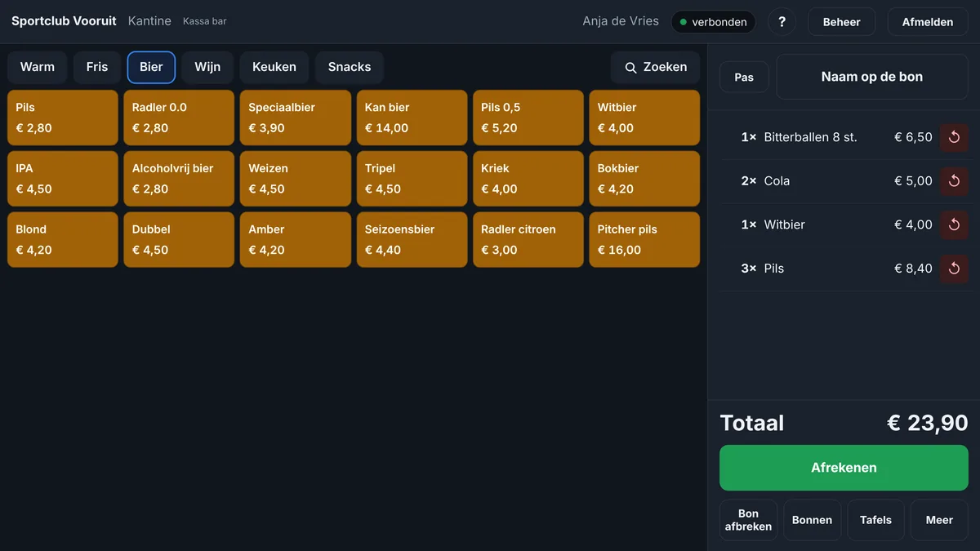Viewport: 980px width, 551px height.
Task: Click the undo icon beside Witbier in the receipt
Action: tap(954, 224)
